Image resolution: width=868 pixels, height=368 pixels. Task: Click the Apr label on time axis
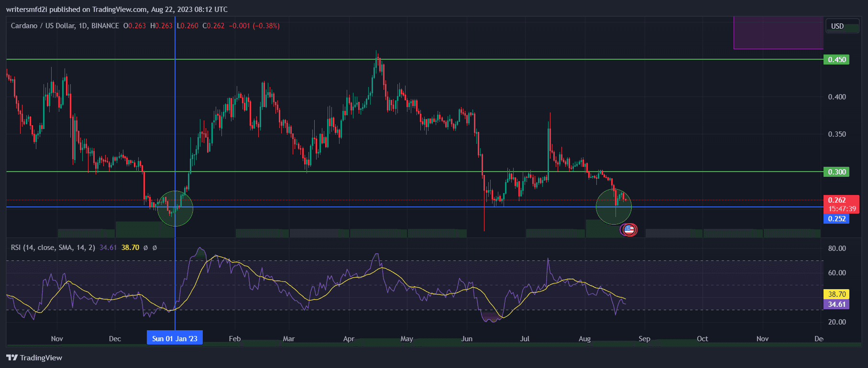(x=349, y=339)
